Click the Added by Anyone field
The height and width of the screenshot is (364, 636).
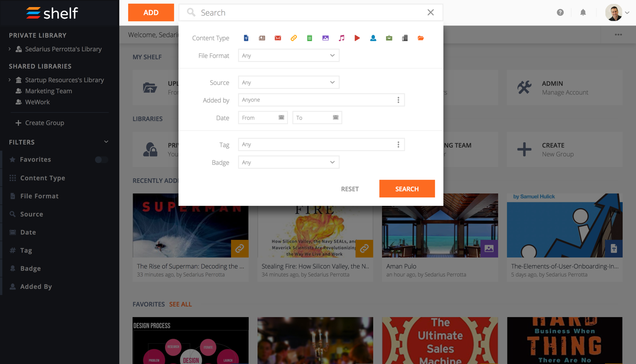(322, 100)
